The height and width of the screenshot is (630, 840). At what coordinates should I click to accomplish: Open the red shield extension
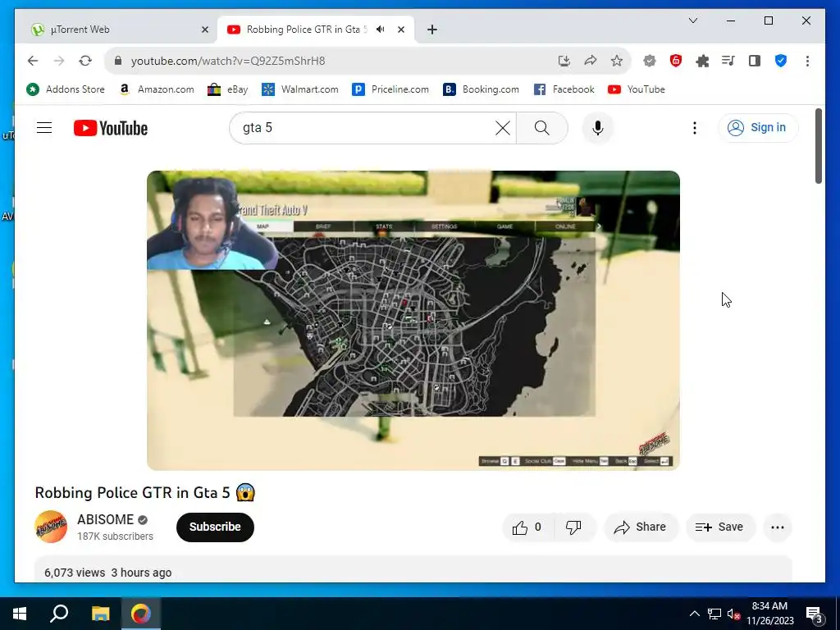[x=676, y=61]
